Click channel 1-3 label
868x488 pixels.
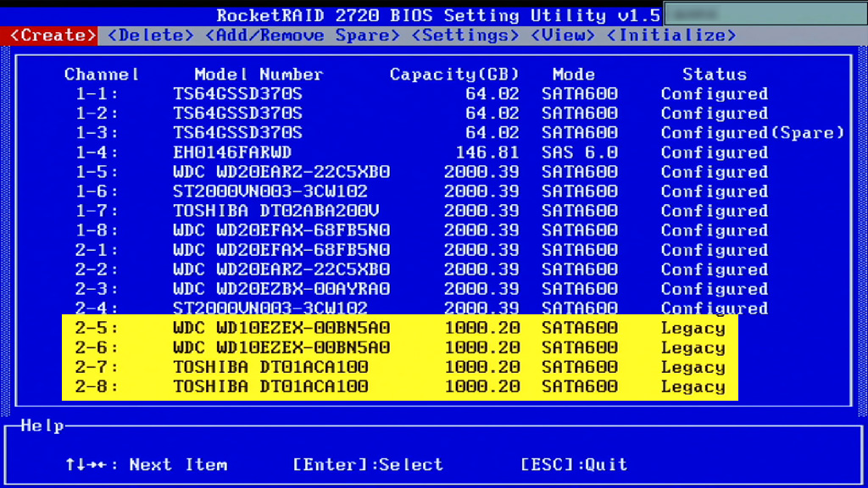point(97,133)
